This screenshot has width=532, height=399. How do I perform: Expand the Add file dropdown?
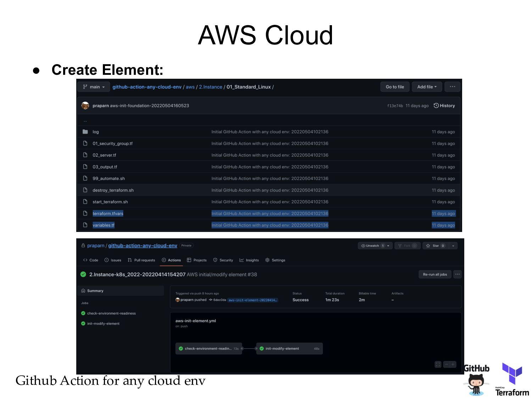(427, 87)
